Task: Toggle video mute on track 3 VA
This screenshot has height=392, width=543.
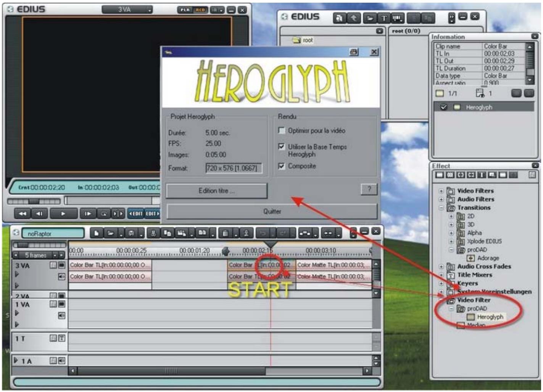Action: click(61, 265)
